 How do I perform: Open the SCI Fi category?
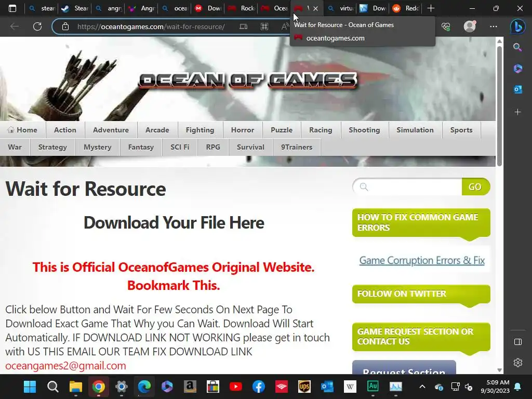[x=180, y=147]
